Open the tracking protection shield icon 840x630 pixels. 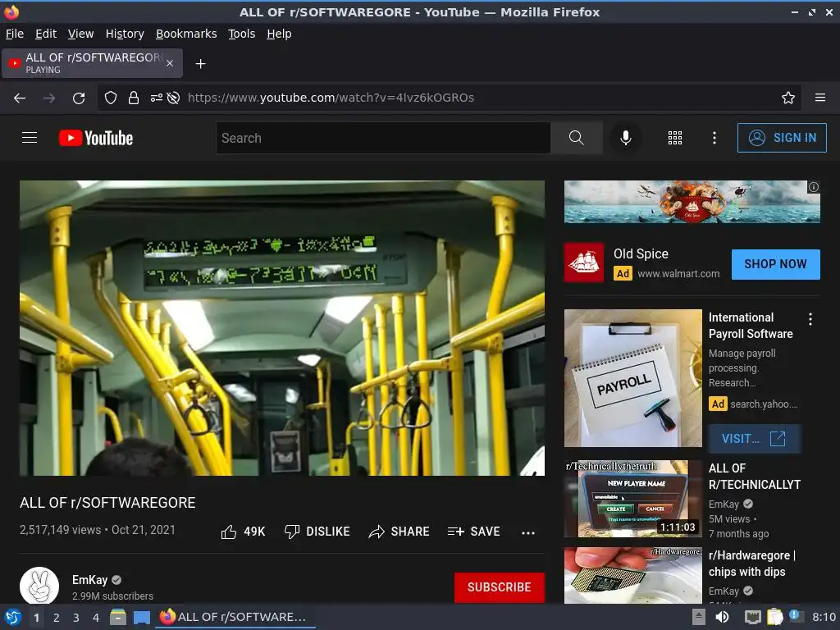tap(111, 98)
